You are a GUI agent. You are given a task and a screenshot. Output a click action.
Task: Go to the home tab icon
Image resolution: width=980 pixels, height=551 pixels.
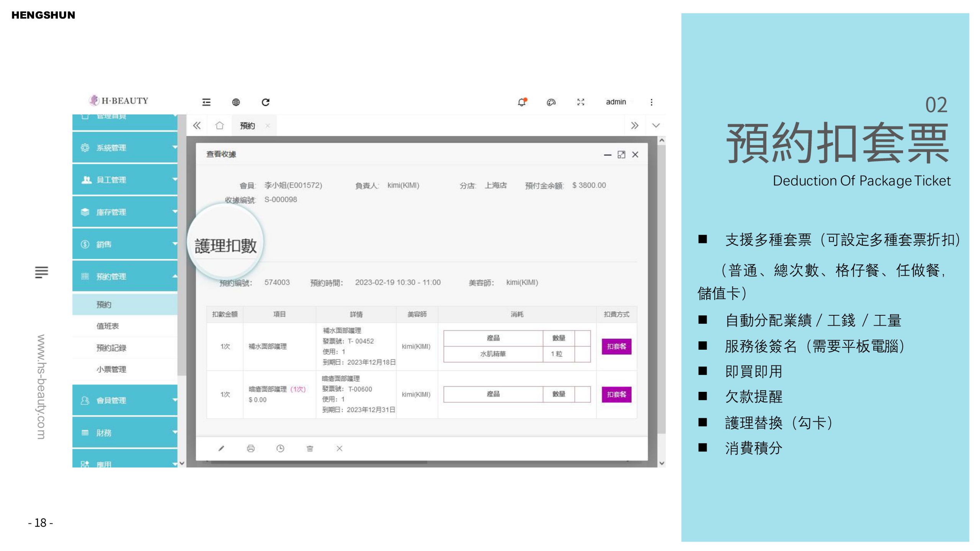click(219, 126)
